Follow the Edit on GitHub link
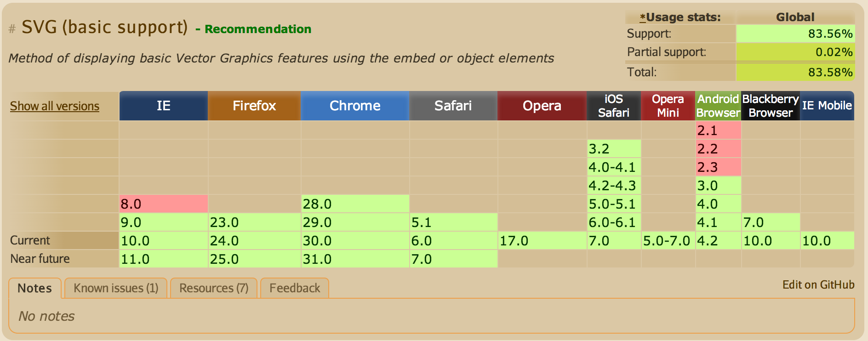This screenshot has width=868, height=341. tap(818, 285)
